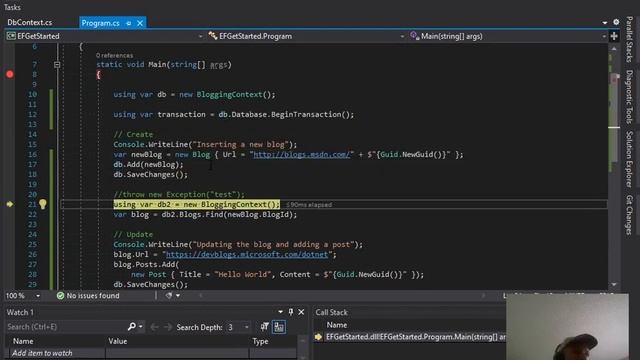
Task: Click the split editor plus icon
Action: click(614, 36)
